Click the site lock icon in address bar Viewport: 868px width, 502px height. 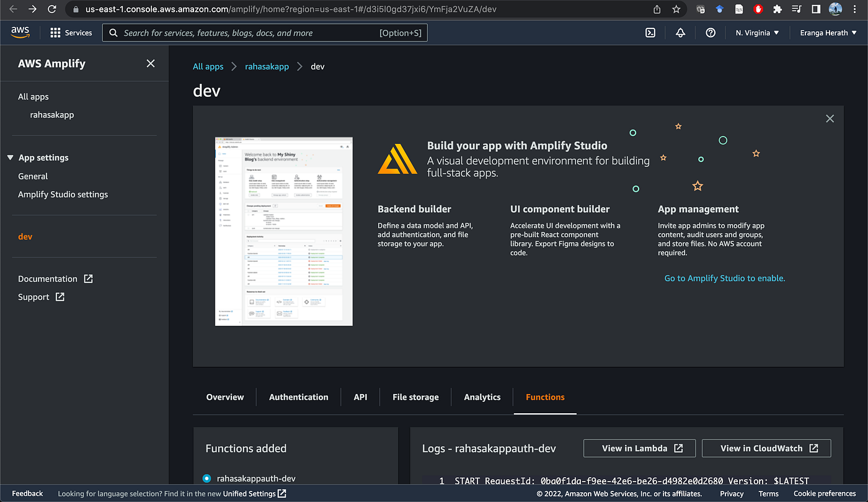(x=76, y=9)
